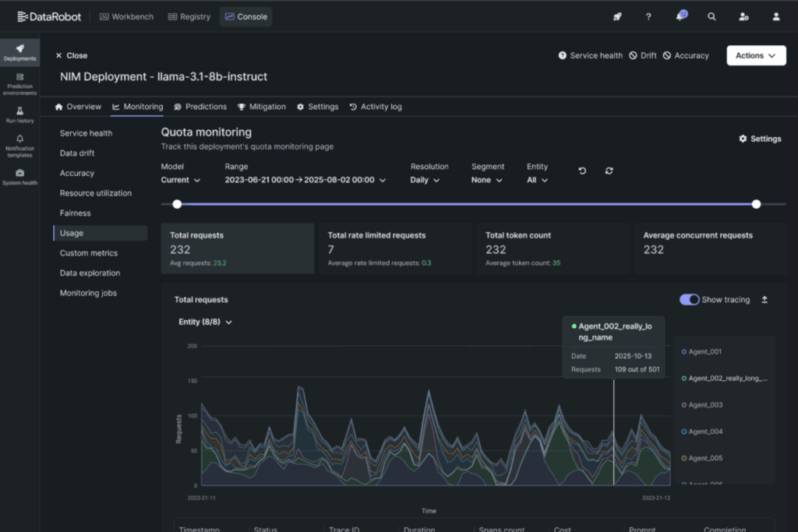Screen dimensions: 798x532
Task: Toggle the Agent_005 series in the legend
Action: [x=705, y=457]
